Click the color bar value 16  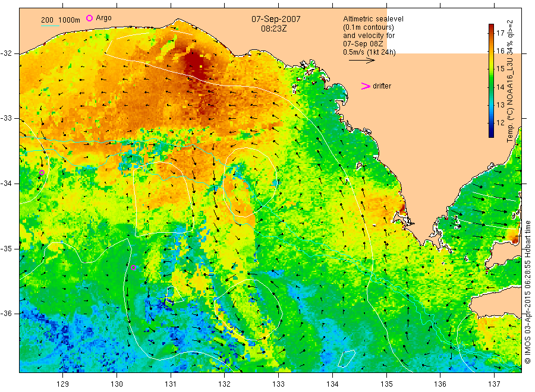pos(500,51)
